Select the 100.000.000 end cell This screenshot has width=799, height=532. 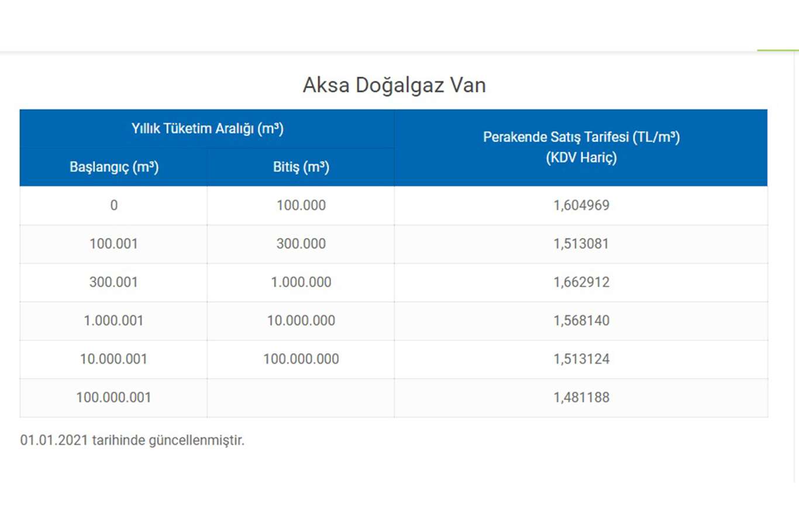tap(301, 360)
